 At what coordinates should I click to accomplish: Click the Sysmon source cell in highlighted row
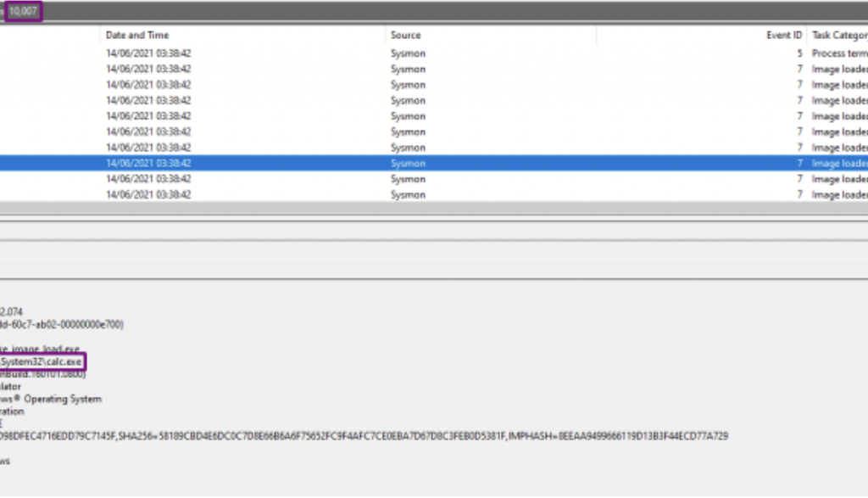coord(408,163)
